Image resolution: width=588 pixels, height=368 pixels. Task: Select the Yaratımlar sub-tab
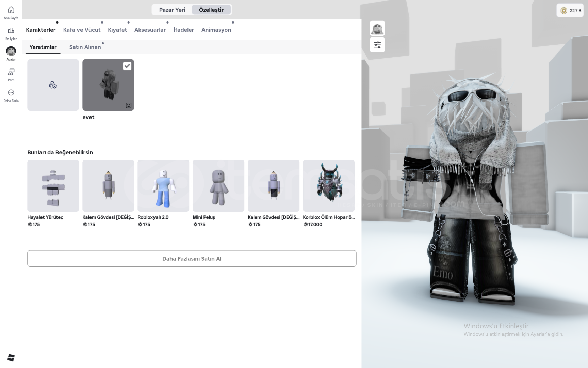[43, 47]
